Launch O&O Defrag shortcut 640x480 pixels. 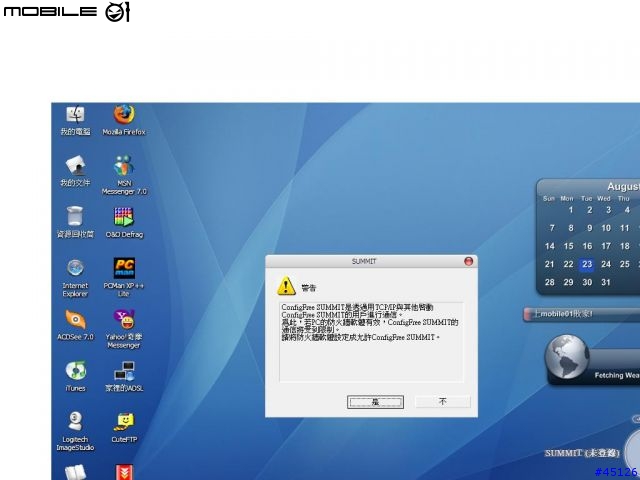click(124, 222)
